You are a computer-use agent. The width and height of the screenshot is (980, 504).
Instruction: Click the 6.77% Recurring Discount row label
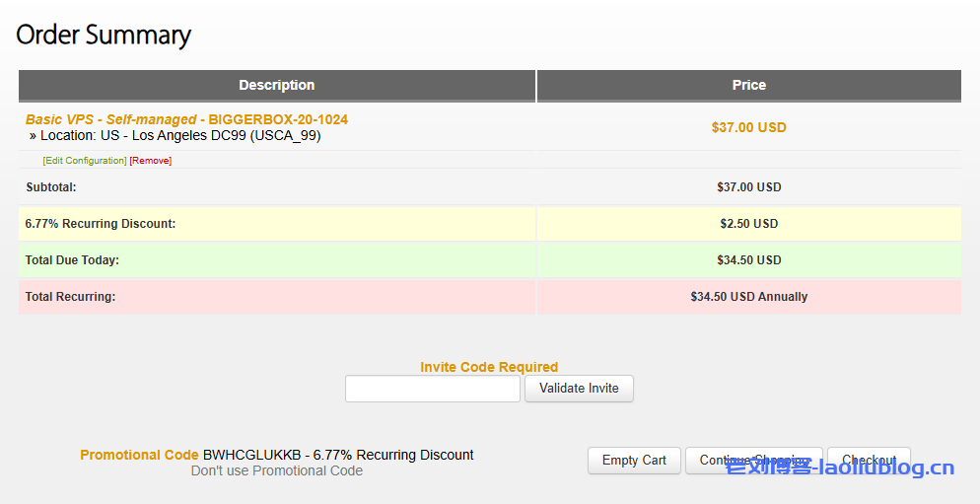pos(101,224)
